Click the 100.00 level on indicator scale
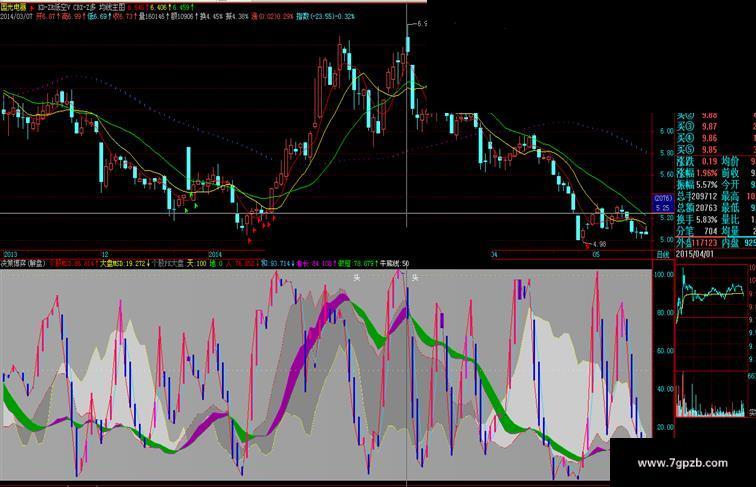This screenshot has height=487, width=756. (664, 274)
